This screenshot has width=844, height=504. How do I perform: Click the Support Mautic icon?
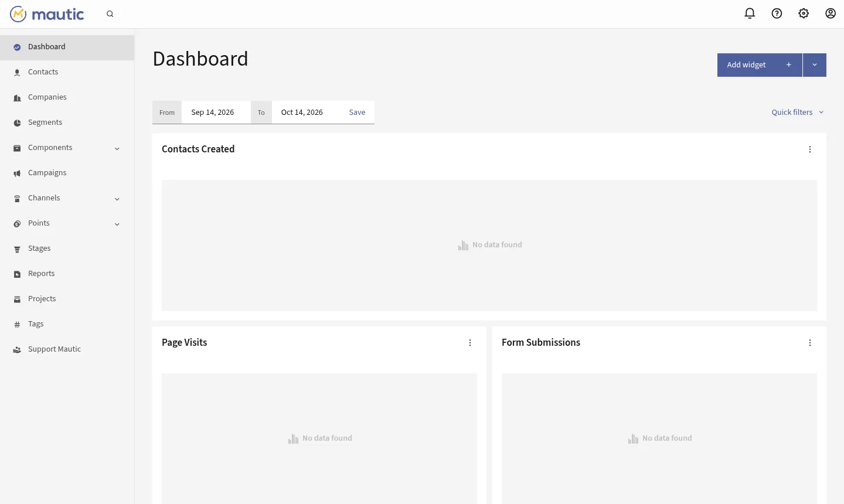(17, 350)
